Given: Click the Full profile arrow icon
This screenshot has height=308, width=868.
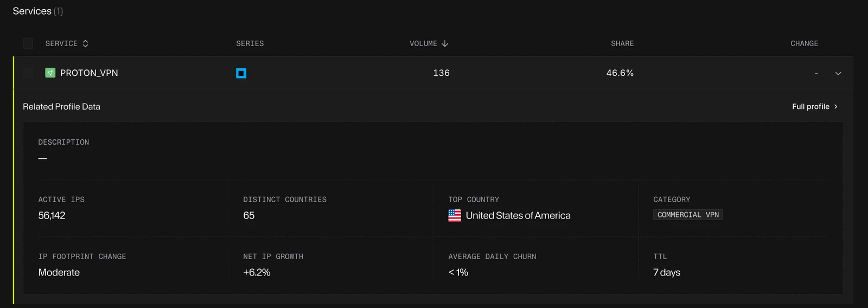Looking at the screenshot, I should pyautogui.click(x=836, y=107).
